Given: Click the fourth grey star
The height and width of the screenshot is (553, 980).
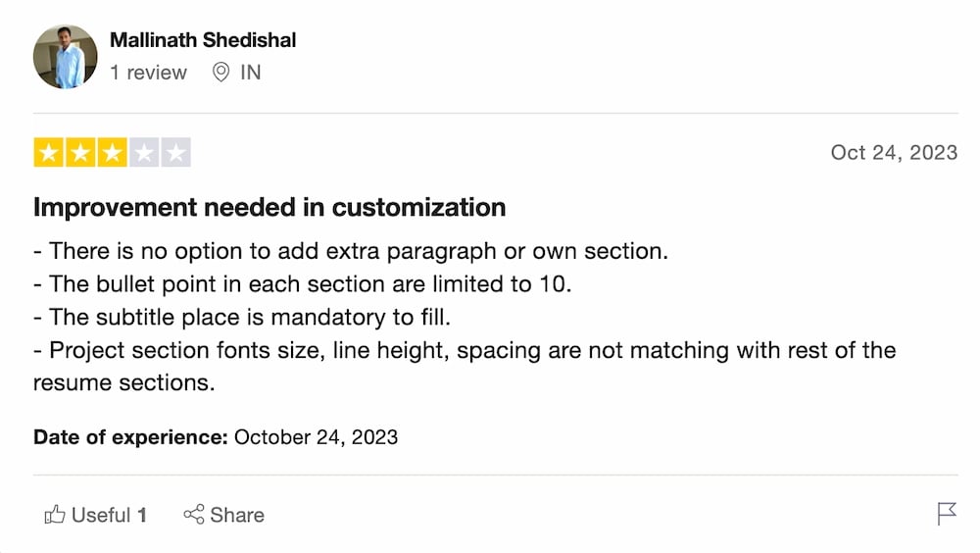Looking at the screenshot, I should coord(144,153).
